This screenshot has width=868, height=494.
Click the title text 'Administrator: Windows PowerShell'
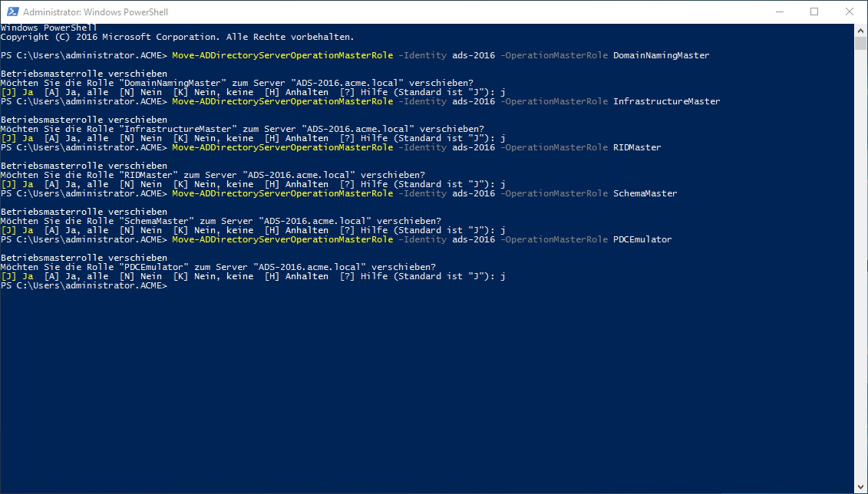95,12
